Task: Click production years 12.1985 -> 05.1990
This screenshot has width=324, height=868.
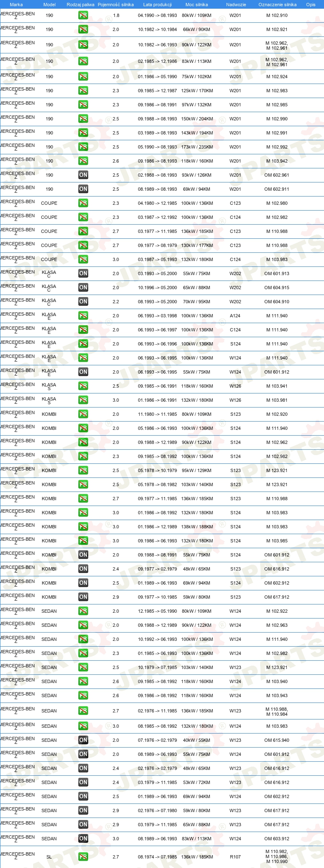Action: (157, 611)
